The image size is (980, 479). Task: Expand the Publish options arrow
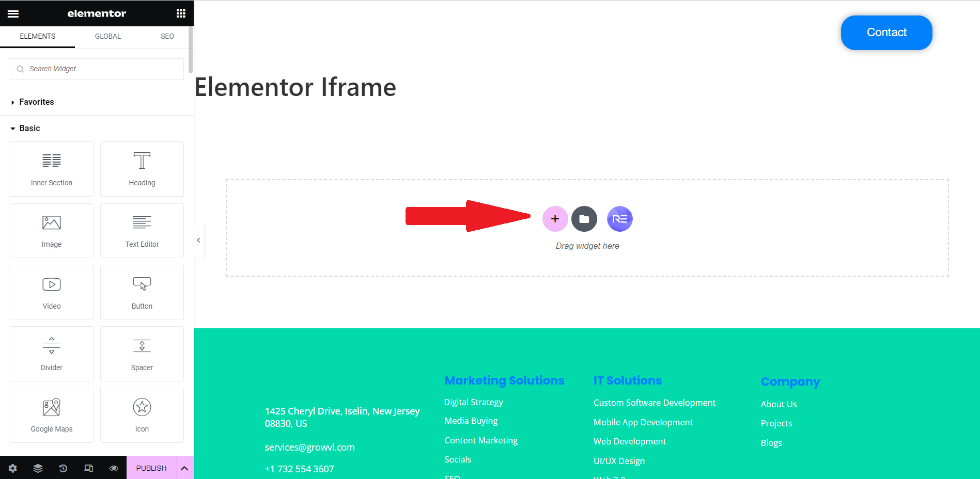(185, 468)
